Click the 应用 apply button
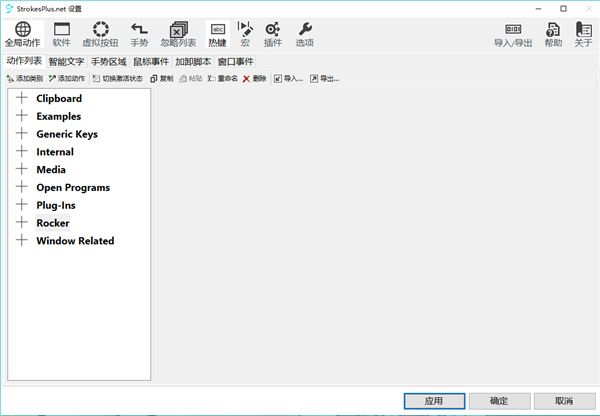The width and height of the screenshot is (600, 416). (434, 401)
